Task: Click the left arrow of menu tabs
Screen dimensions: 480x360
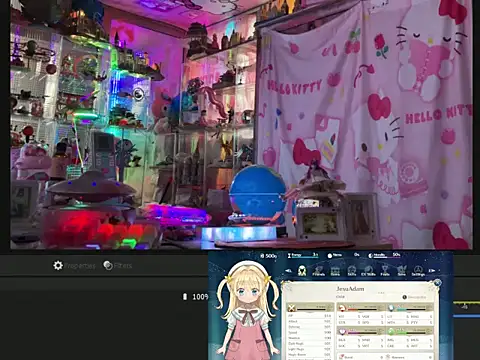Action: [x=289, y=271]
